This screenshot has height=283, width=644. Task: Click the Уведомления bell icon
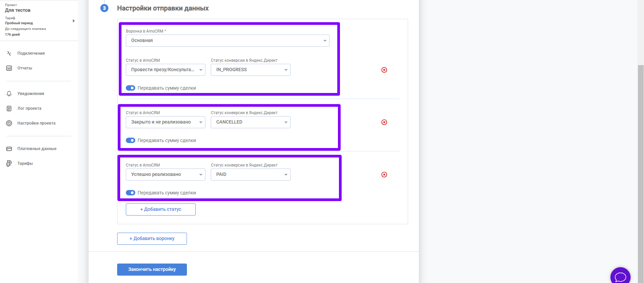tap(9, 94)
